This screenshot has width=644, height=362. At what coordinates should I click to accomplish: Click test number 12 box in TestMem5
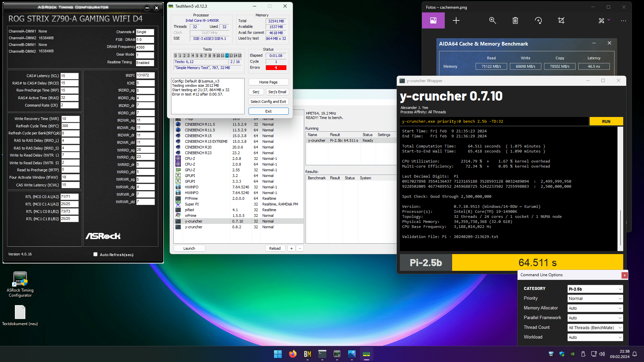coord(227,56)
